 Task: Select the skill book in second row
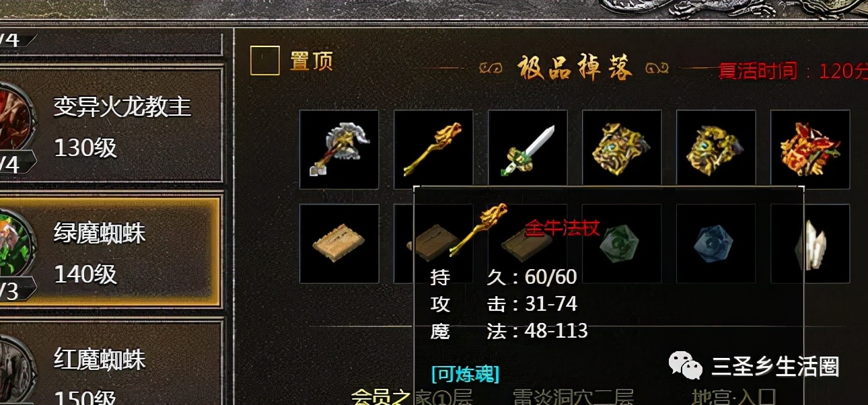[339, 244]
